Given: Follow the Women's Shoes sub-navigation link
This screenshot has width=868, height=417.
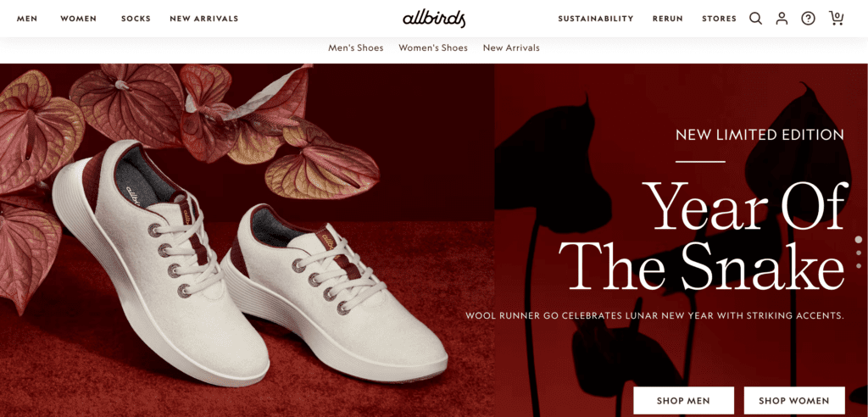Looking at the screenshot, I should [x=433, y=48].
